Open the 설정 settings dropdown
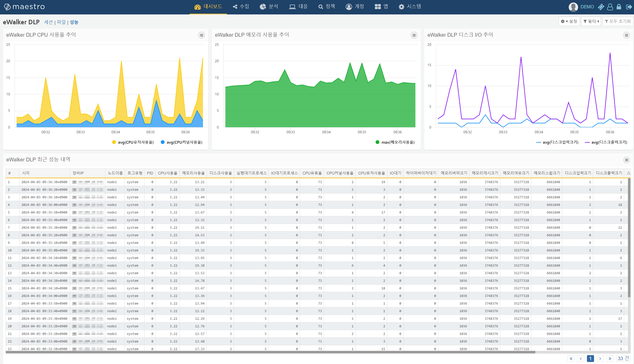This screenshot has width=634, height=364. [569, 21]
